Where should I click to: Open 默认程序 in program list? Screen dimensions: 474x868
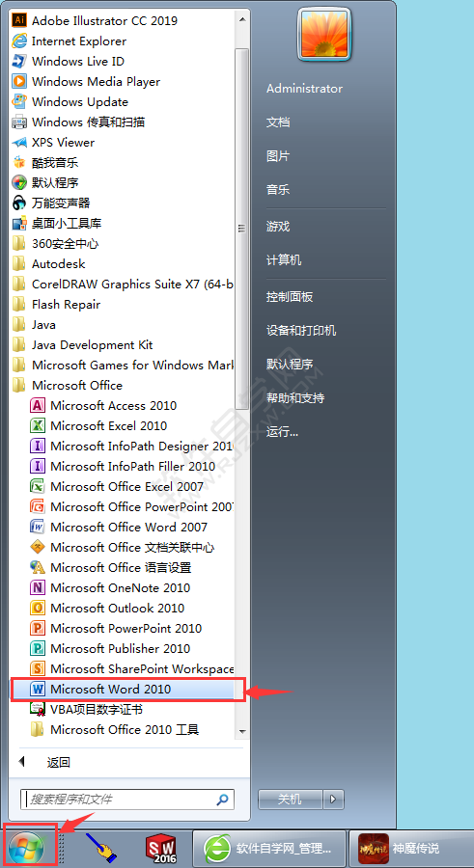[x=45, y=182]
